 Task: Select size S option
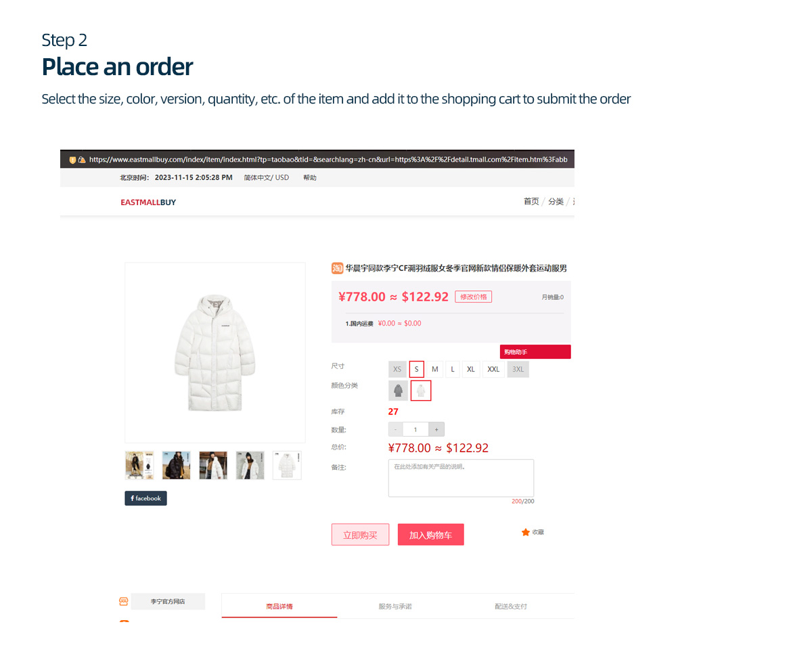click(x=417, y=369)
